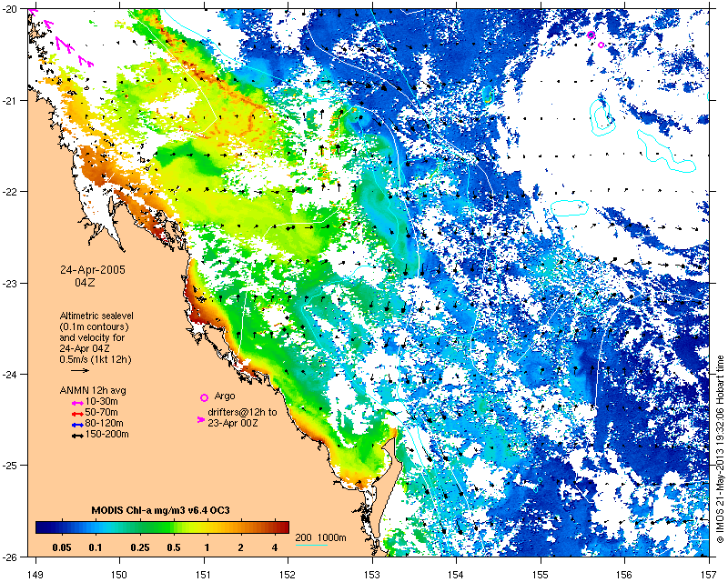Click the longitude axis label '155'

[541, 575]
